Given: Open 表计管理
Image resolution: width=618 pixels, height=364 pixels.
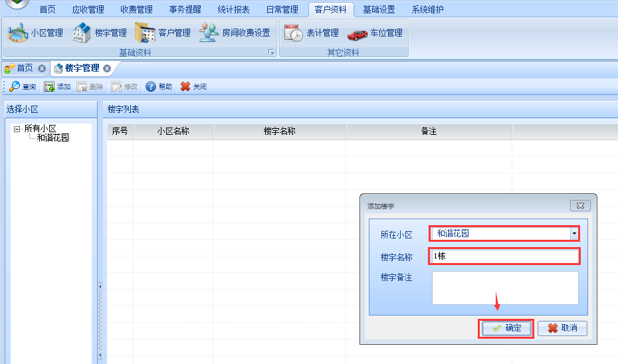Looking at the screenshot, I should [312, 33].
